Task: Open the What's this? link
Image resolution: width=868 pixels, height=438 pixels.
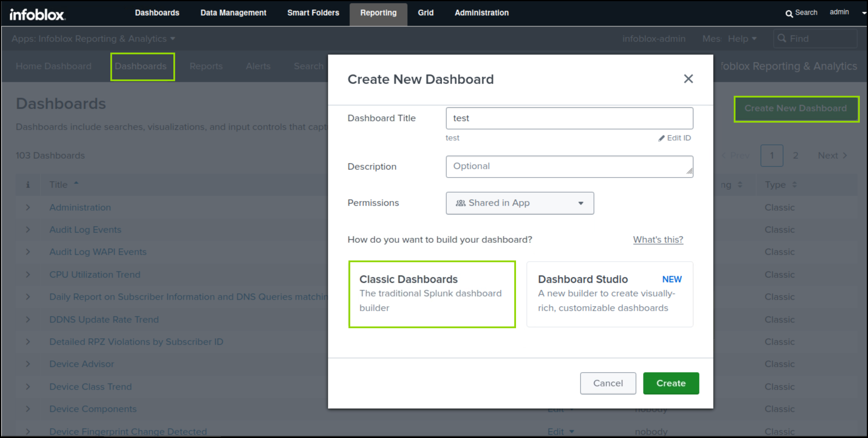Action: click(658, 240)
